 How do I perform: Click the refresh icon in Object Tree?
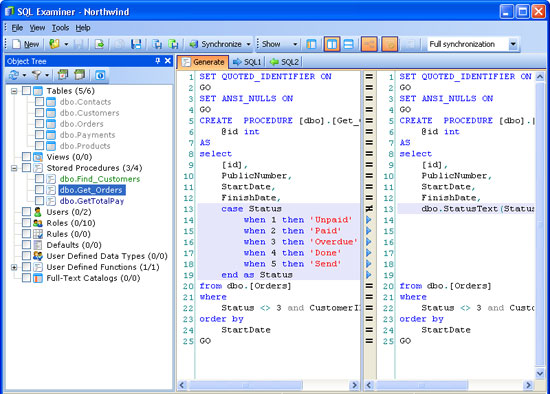14,75
